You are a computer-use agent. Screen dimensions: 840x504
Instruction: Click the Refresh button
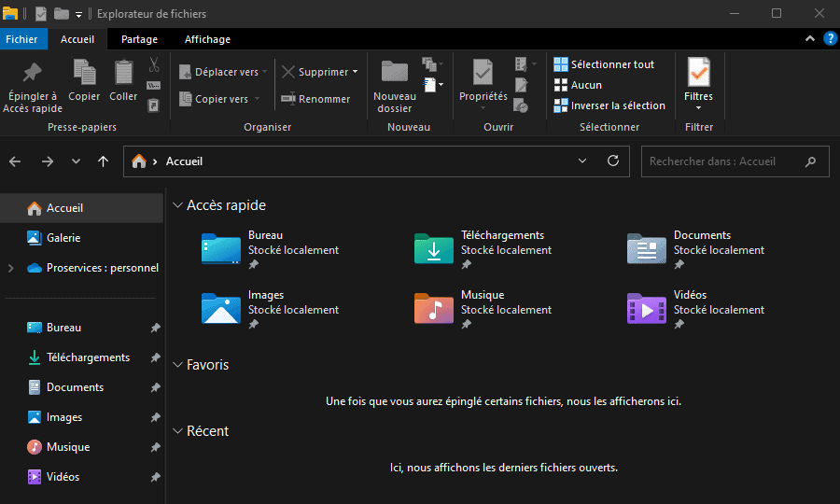[x=613, y=161]
